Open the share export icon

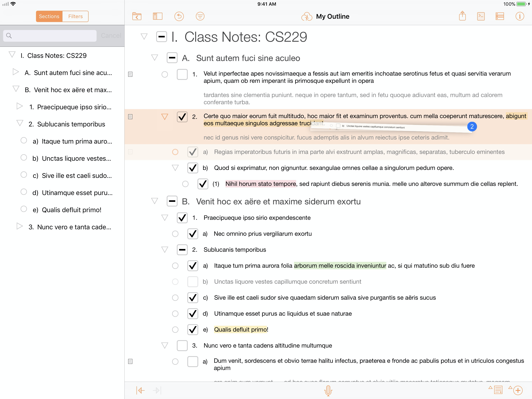[x=462, y=16]
